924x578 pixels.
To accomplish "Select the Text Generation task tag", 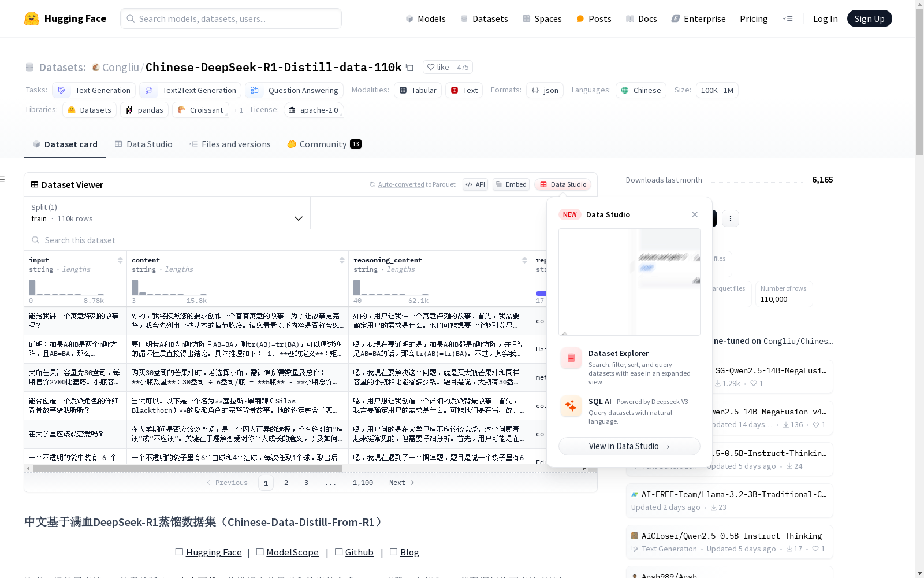I will pyautogui.click(x=94, y=90).
